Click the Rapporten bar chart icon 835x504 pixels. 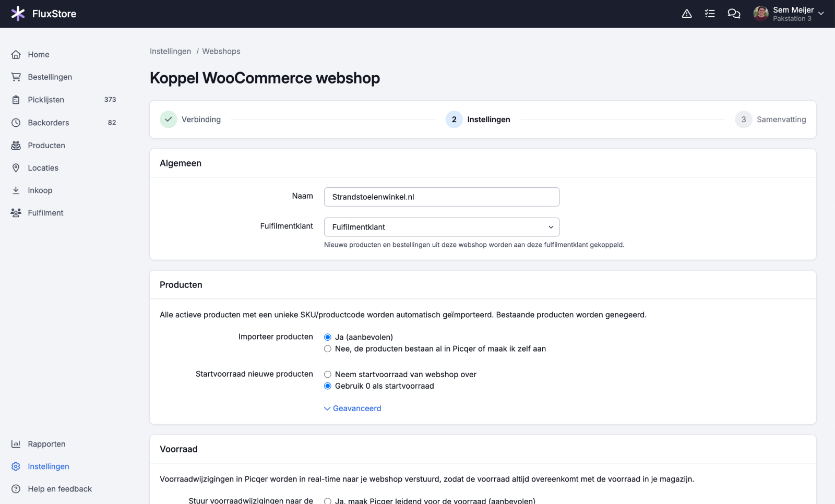(16, 444)
